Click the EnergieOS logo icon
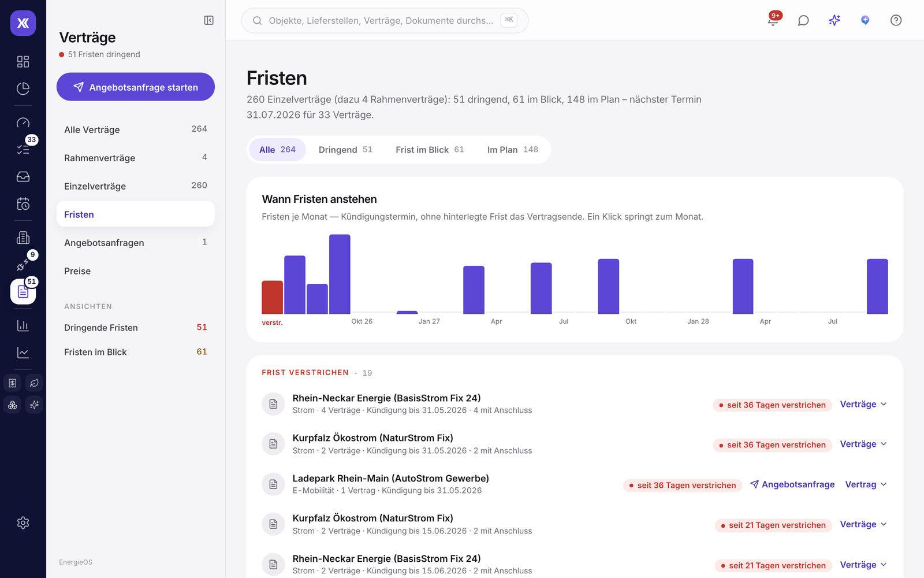This screenshot has height=578, width=924. (x=23, y=23)
